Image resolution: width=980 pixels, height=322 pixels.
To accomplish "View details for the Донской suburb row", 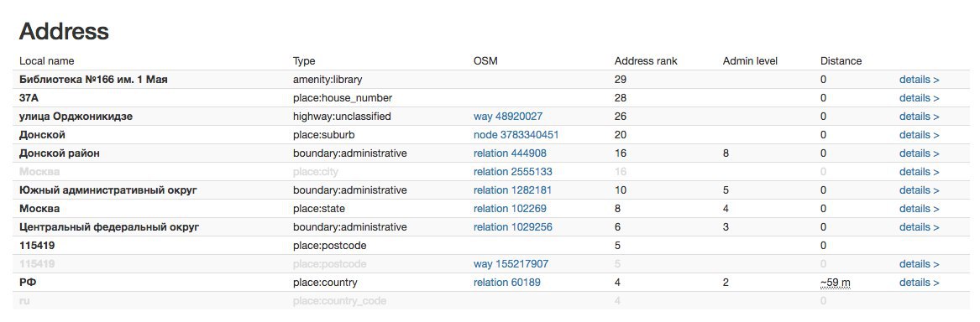I will (919, 135).
